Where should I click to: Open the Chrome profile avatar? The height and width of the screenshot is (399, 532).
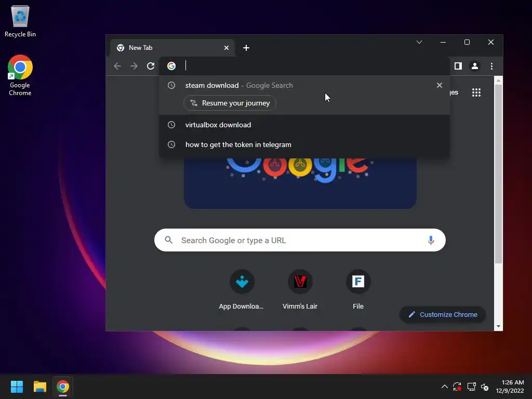point(475,66)
